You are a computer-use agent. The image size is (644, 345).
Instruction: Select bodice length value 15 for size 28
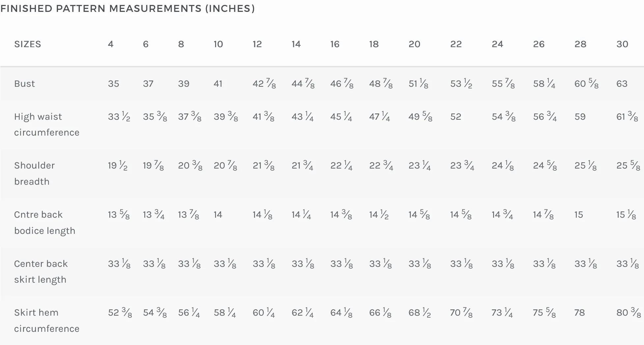tap(579, 215)
